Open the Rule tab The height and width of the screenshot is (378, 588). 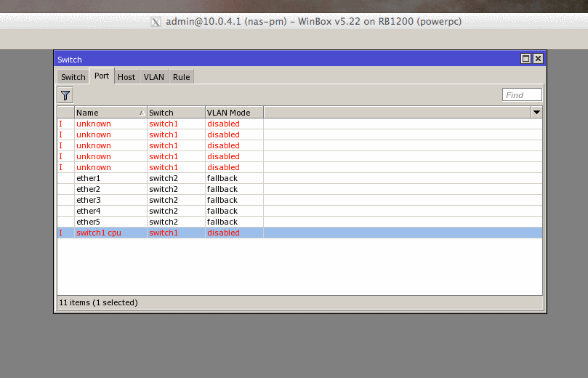coord(181,77)
